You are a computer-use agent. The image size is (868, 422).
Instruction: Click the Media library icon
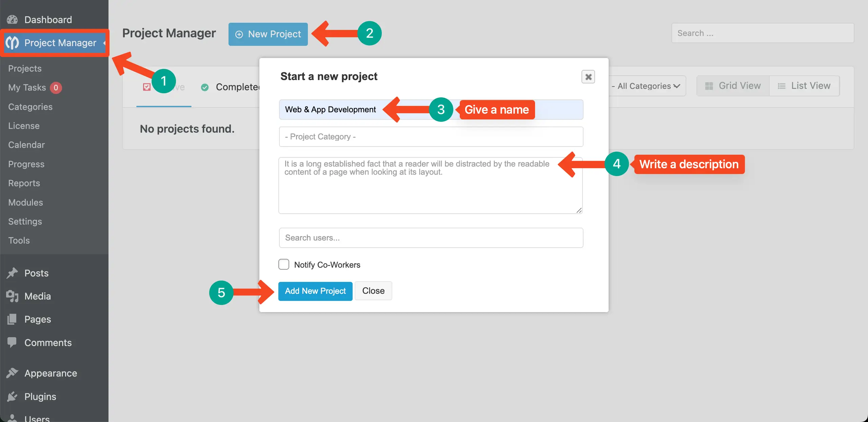[12, 296]
